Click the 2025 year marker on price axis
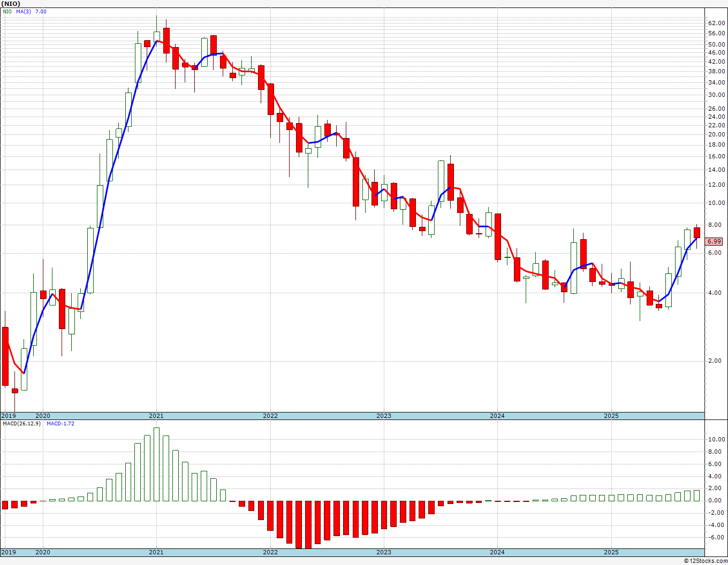 (x=611, y=416)
